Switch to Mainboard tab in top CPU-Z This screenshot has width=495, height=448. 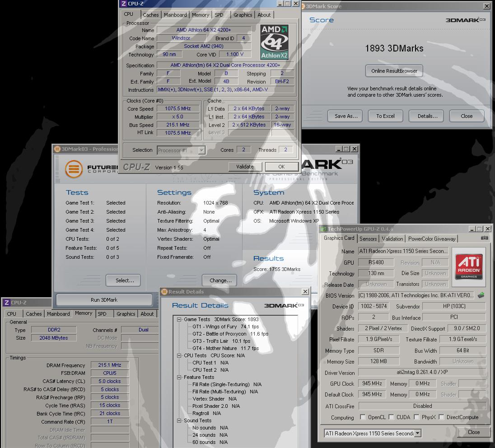175,15
